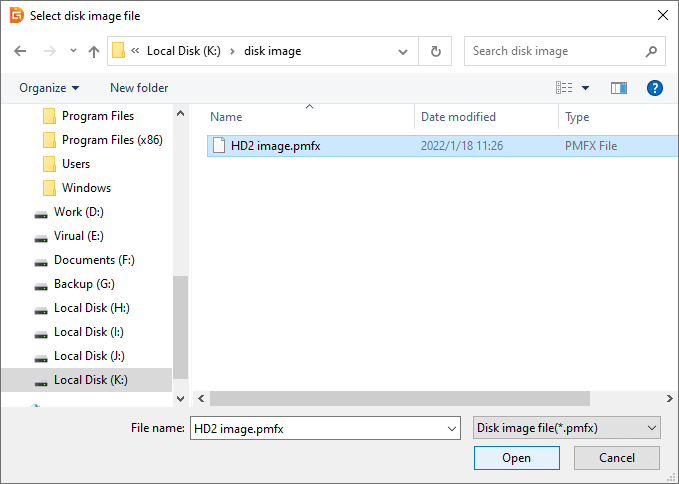Expand the view options dropdown arrow
Screen dimensions: 679x484
(x=586, y=88)
